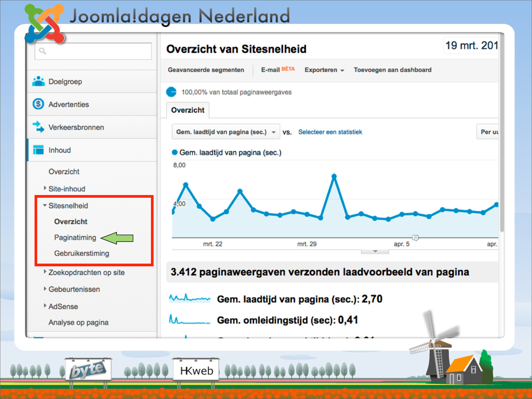Image resolution: width=532 pixels, height=399 pixels.
Task: Click Geavanceerde segmenten button
Action: [x=206, y=70]
